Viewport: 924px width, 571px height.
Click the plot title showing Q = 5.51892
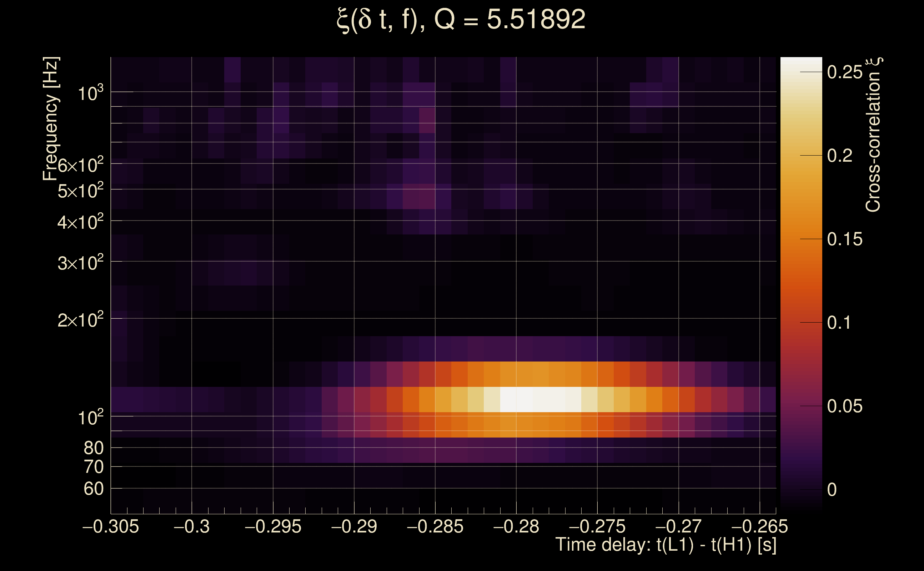click(461, 20)
